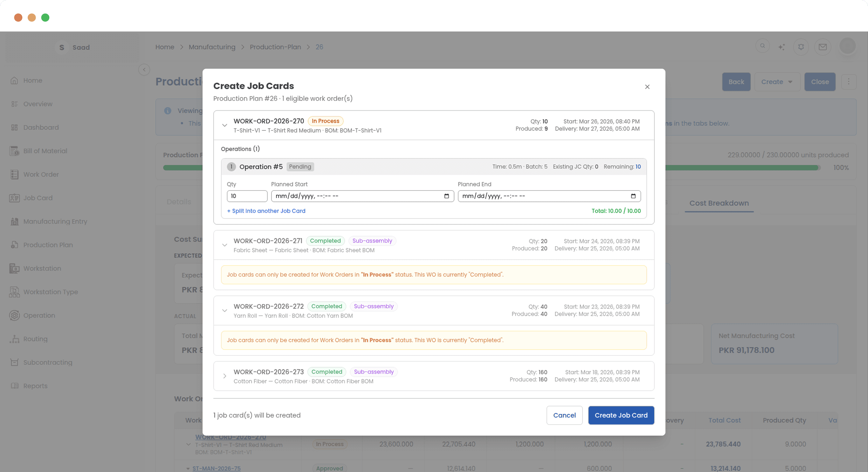The image size is (868, 472).
Task: Click Create Job Card button
Action: pyautogui.click(x=621, y=415)
